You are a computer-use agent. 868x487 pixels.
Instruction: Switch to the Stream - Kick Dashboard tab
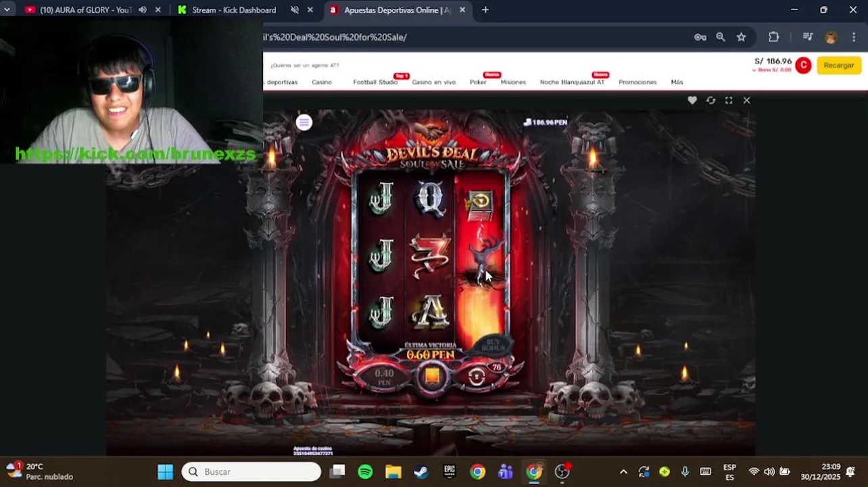[x=234, y=10]
